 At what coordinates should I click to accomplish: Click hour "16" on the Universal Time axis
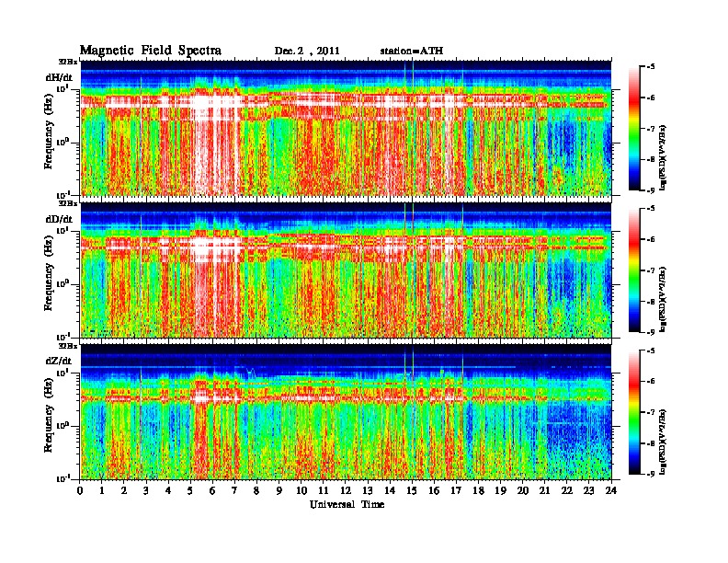coord(434,490)
